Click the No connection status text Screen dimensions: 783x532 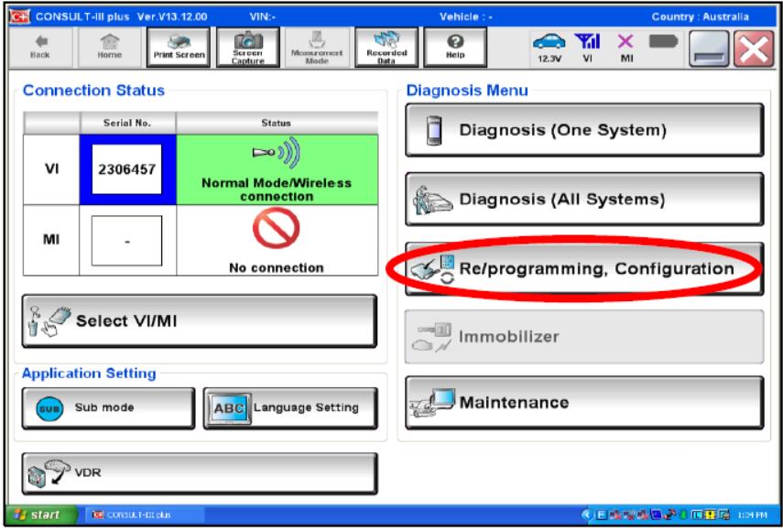tap(277, 268)
